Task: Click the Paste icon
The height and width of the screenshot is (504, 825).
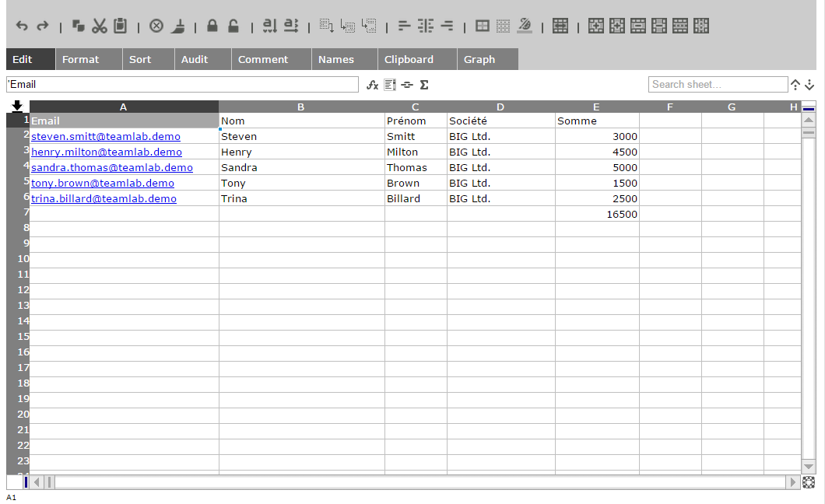Action: pos(119,26)
